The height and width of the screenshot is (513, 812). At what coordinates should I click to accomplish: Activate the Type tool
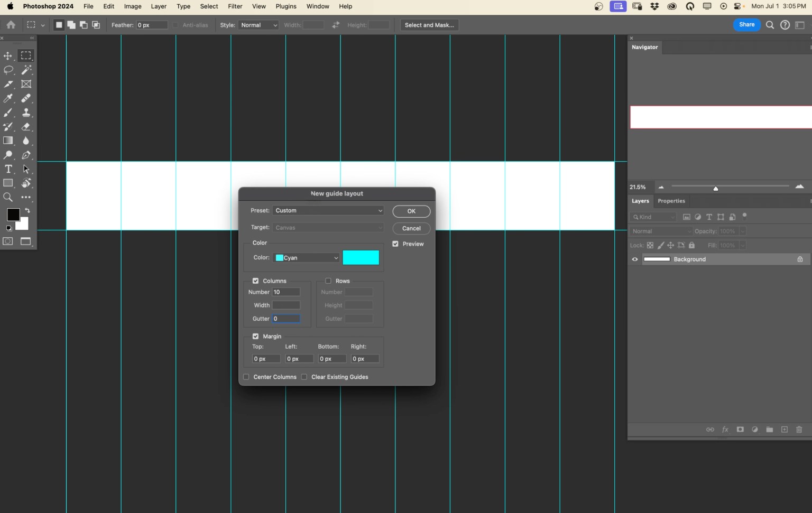coord(8,169)
